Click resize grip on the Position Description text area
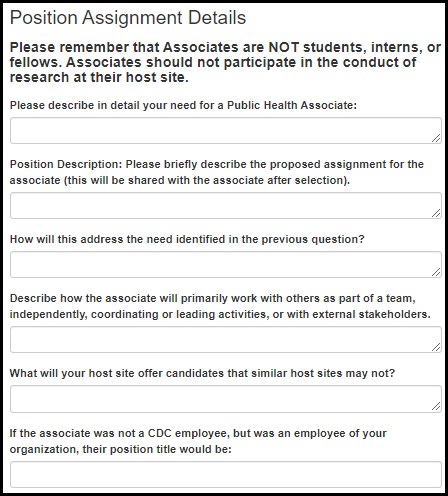Screen dimensions: 448x496 (x=436, y=213)
